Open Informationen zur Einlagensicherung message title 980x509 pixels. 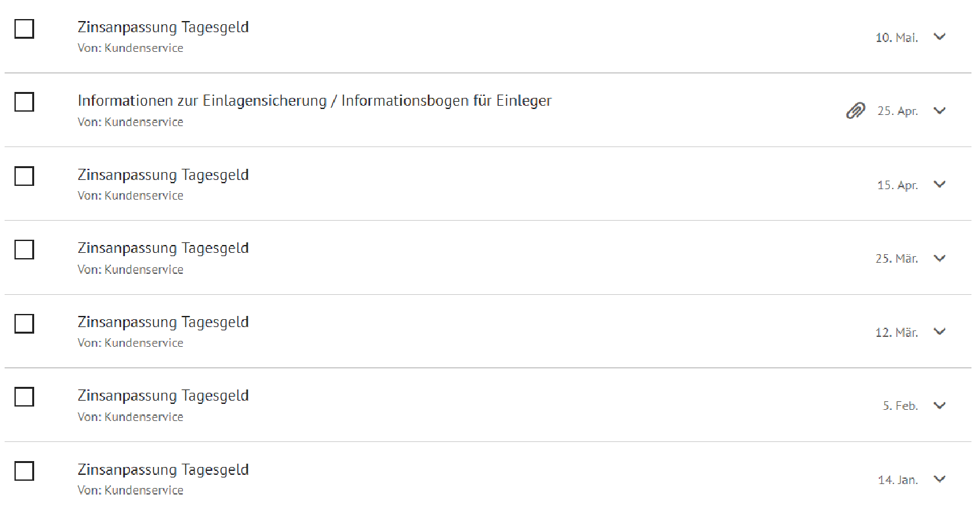(x=315, y=101)
